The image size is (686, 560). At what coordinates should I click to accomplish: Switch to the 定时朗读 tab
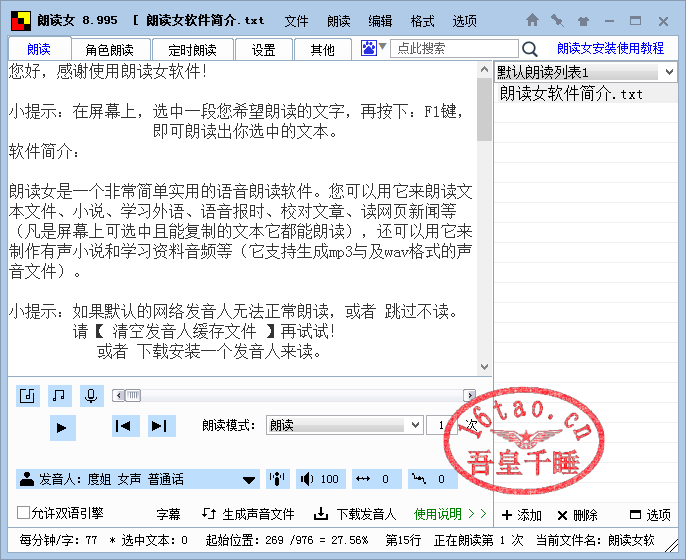tap(192, 50)
